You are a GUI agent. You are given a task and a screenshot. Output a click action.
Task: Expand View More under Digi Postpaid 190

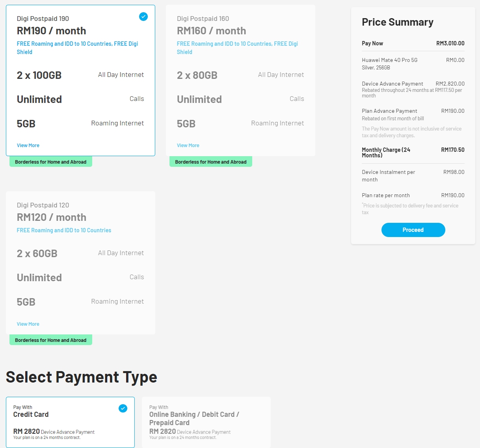pyautogui.click(x=28, y=146)
